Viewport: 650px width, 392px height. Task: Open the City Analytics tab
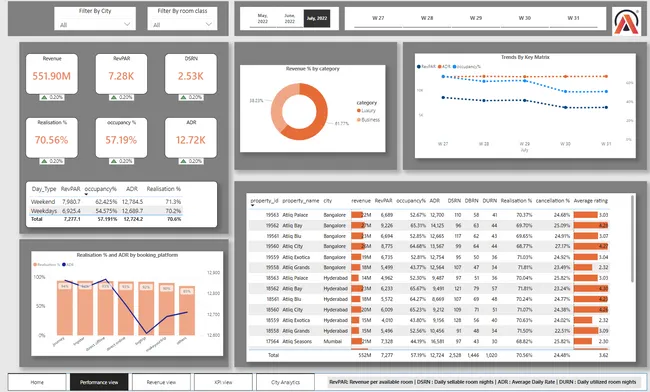point(285,382)
